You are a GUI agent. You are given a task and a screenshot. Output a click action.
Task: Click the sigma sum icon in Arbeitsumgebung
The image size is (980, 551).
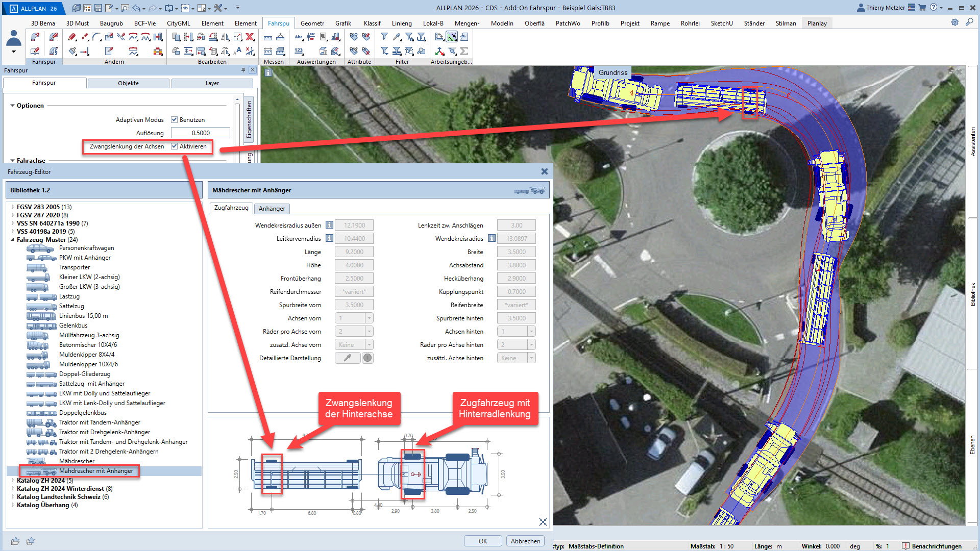[464, 51]
